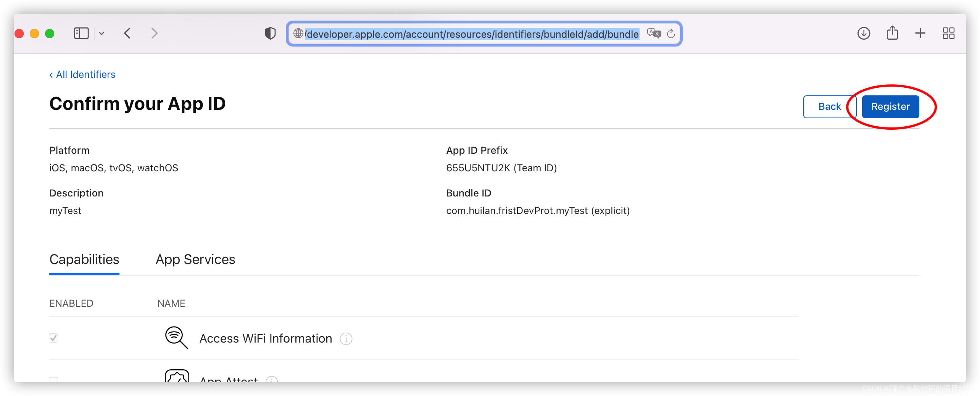Switch to the App Services tab
The height and width of the screenshot is (396, 980).
[x=195, y=259]
